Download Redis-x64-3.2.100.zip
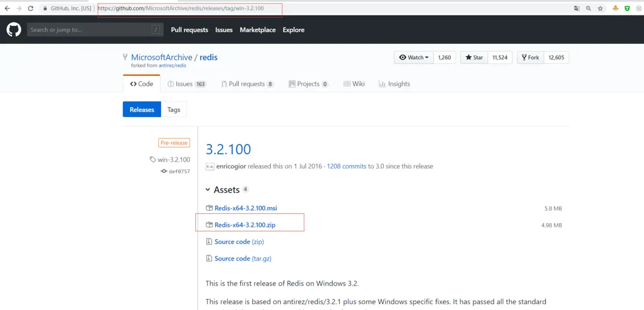Image resolution: width=644 pixels, height=310 pixels. coord(245,225)
